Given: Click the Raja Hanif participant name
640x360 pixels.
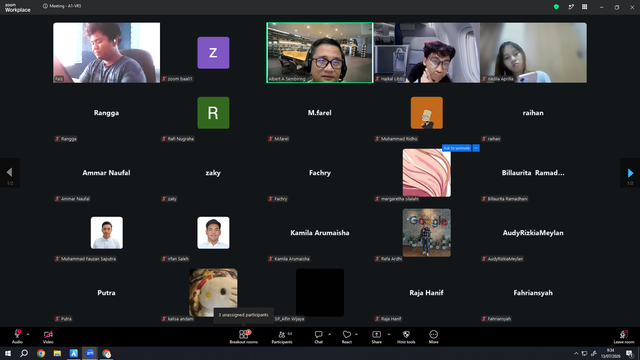Looking at the screenshot, I should [x=426, y=293].
